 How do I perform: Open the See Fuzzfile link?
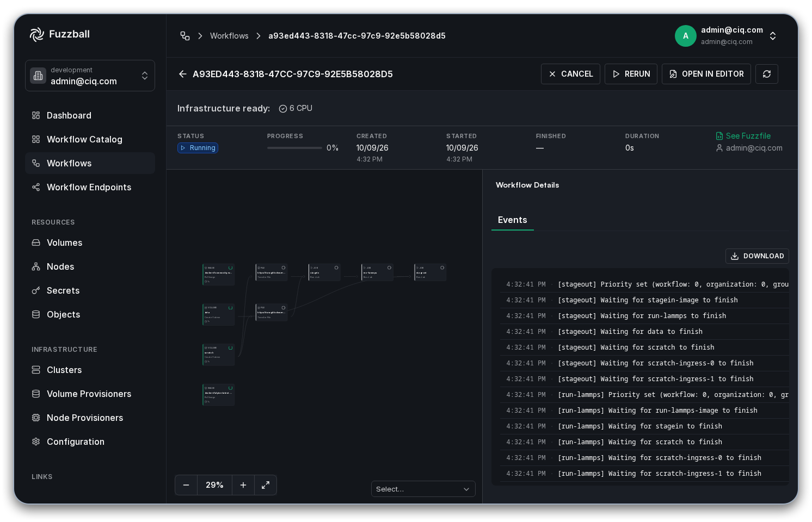(x=748, y=136)
